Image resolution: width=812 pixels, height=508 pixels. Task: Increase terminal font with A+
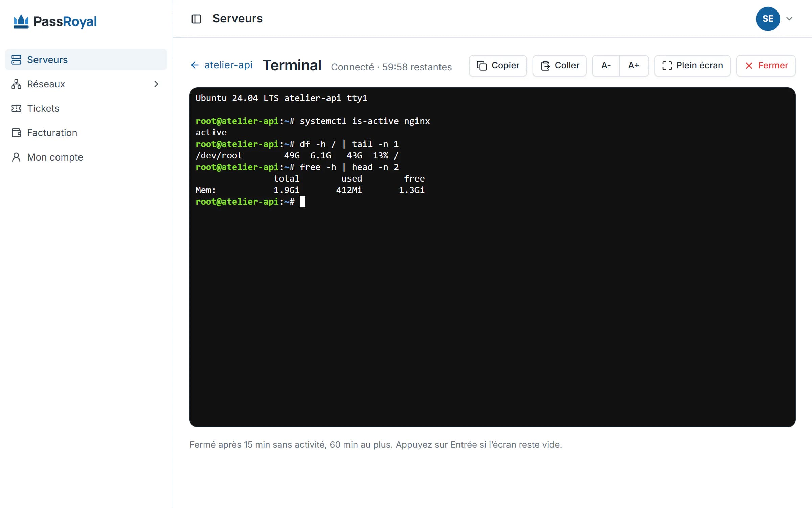(x=634, y=65)
